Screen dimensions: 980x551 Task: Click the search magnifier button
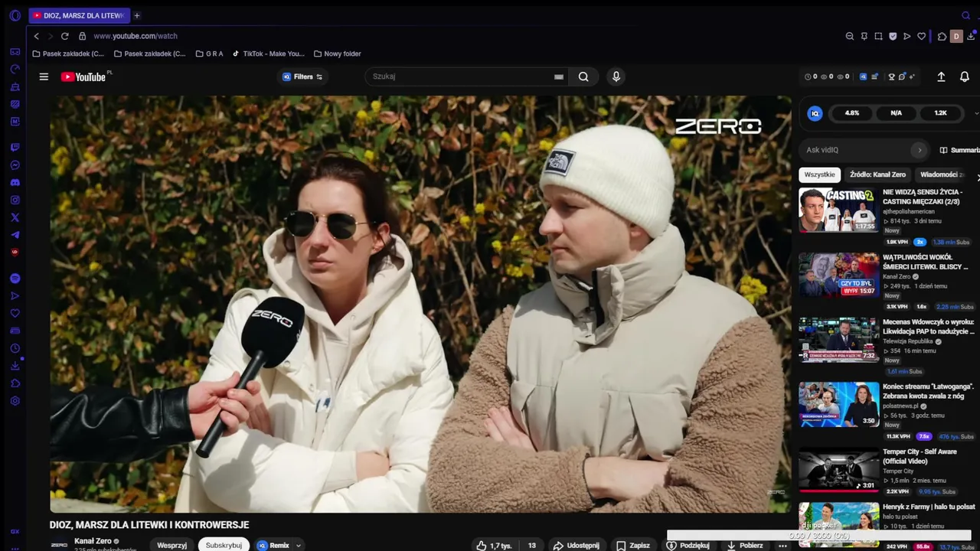583,77
